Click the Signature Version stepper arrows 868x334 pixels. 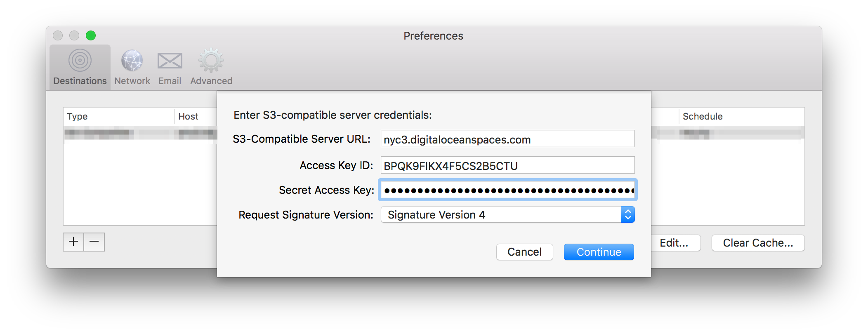628,214
